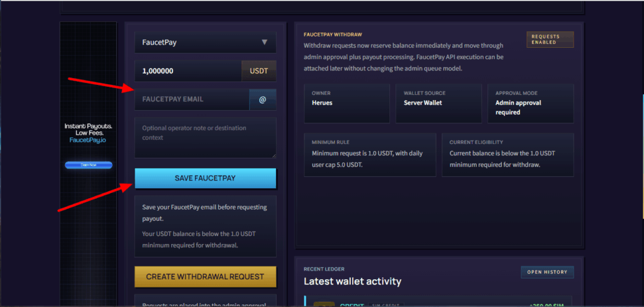
Task: Click the Instant Payouts Low Fees ad text
Action: tap(88, 130)
